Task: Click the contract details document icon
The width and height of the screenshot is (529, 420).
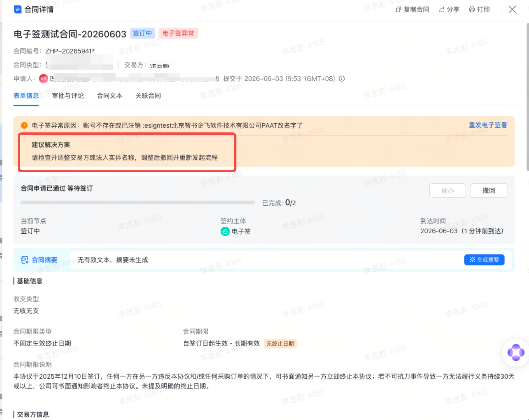Action: (x=18, y=9)
